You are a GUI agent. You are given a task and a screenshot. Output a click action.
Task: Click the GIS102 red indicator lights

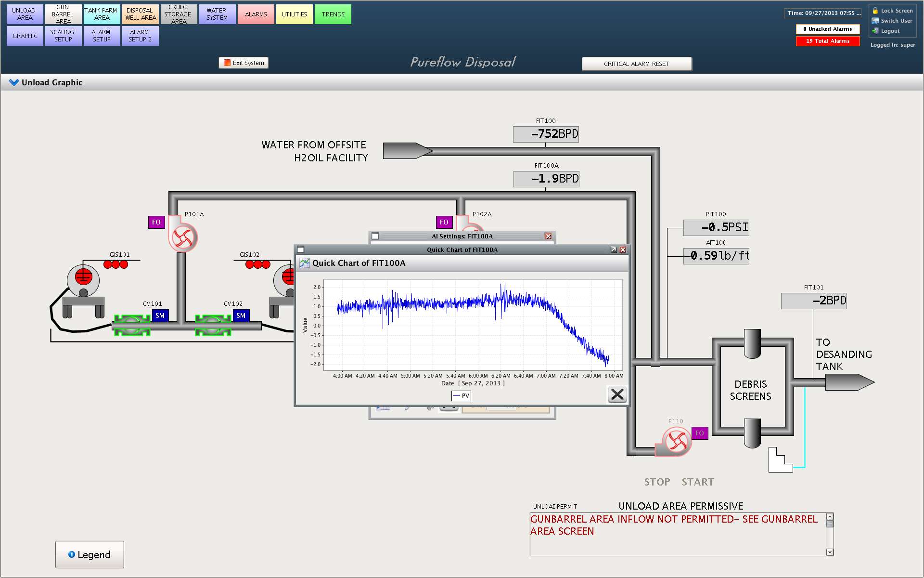[x=258, y=264]
